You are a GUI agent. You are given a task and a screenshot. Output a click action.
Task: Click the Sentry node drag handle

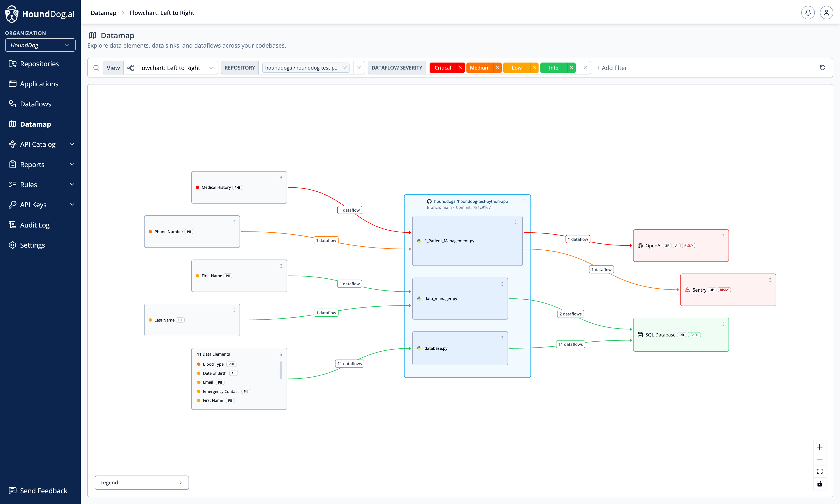click(769, 280)
